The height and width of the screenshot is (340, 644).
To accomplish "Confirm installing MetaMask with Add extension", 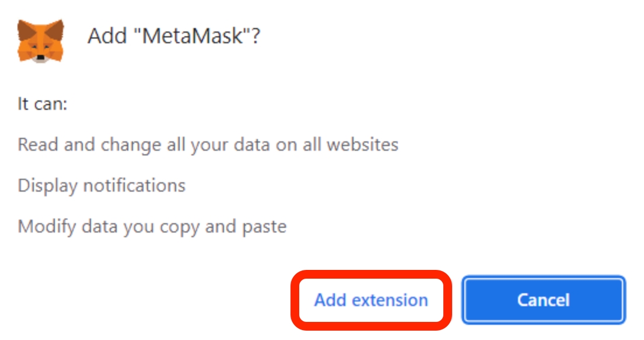I will click(371, 300).
